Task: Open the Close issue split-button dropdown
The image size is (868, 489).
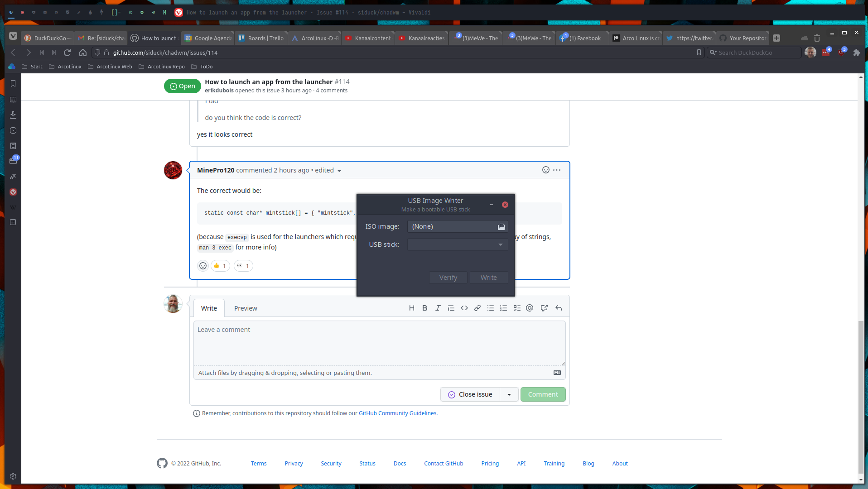Action: [509, 394]
